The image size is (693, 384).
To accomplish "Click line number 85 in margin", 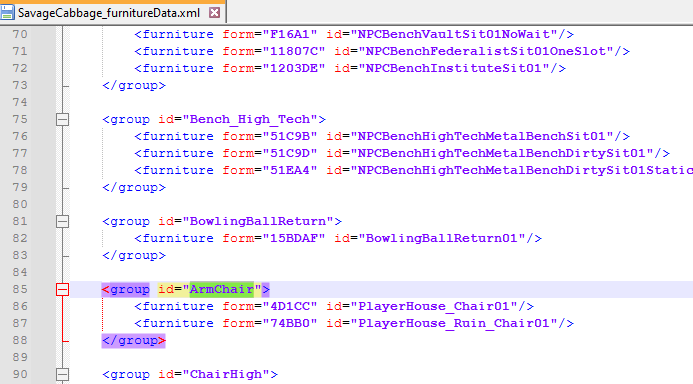I will coord(20,289).
